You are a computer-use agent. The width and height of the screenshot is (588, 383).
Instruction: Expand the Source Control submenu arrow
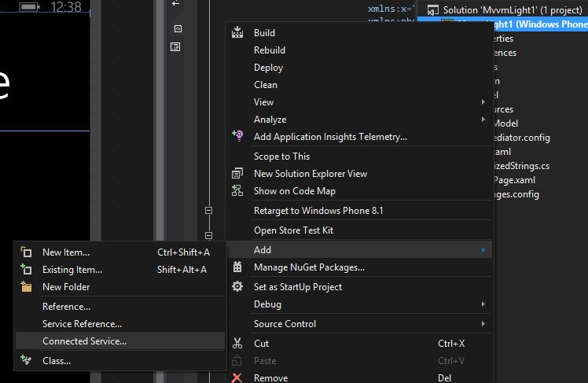coord(483,323)
